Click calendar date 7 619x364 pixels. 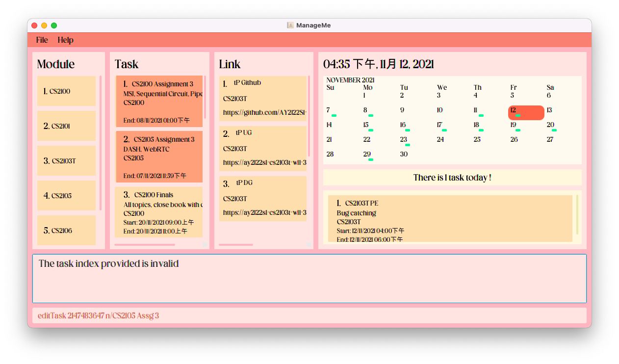(x=328, y=110)
